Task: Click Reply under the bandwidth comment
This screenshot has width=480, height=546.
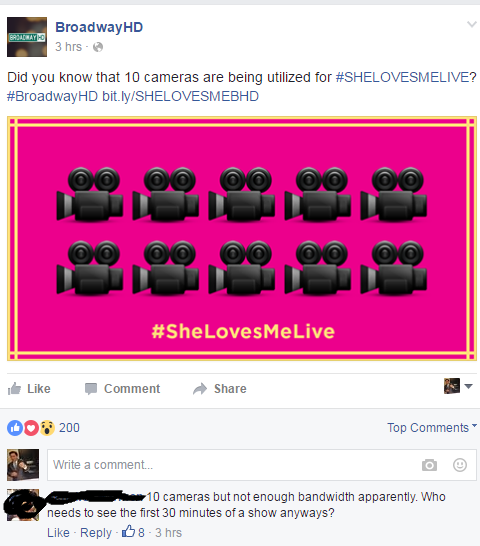Action: coord(96,533)
